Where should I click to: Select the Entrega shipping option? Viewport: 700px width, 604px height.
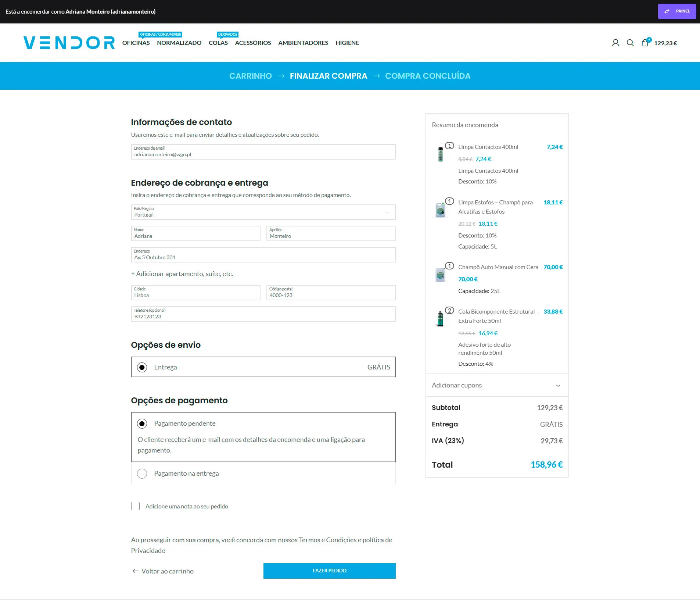click(x=142, y=367)
